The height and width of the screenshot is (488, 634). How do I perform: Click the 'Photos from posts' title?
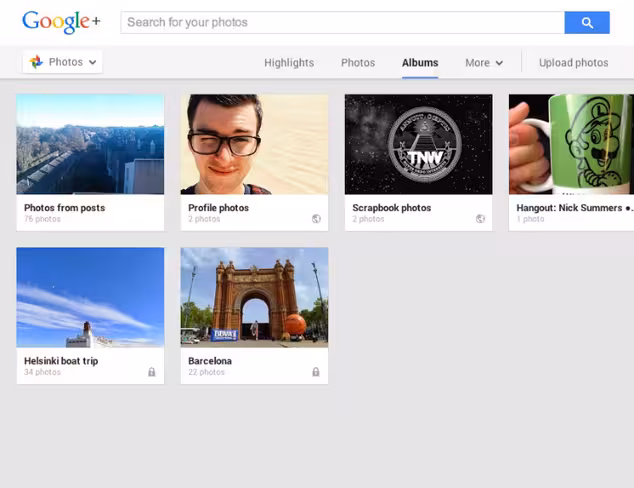click(x=65, y=208)
